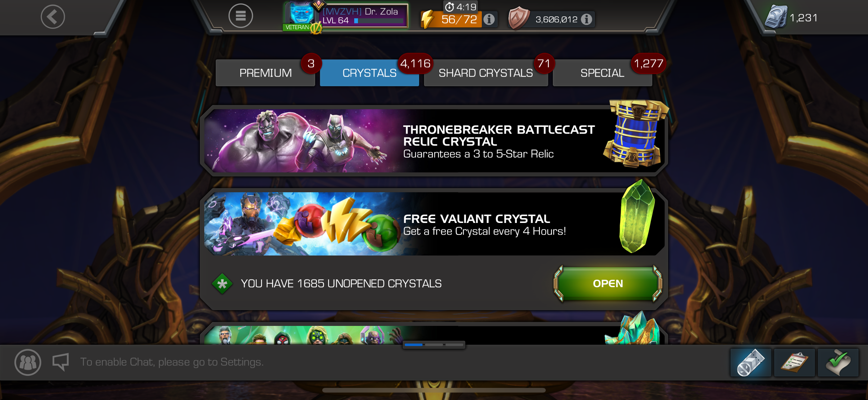Screen dimensions: 868x400
Task: Open the clipboard objectives icon
Action: 794,362
